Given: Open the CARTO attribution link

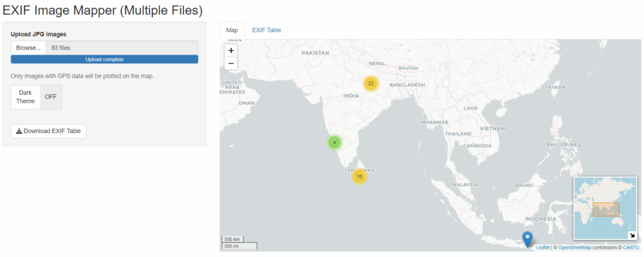Looking at the screenshot, I should tap(631, 248).
